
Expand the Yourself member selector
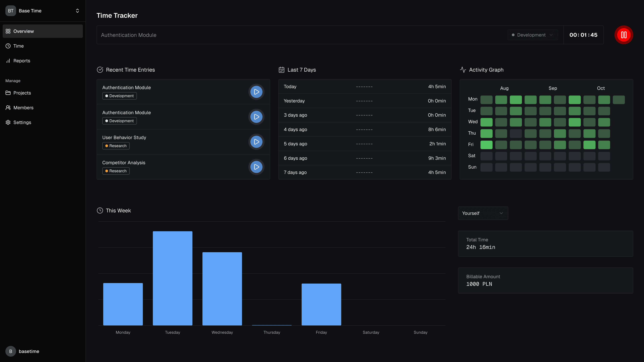click(483, 213)
